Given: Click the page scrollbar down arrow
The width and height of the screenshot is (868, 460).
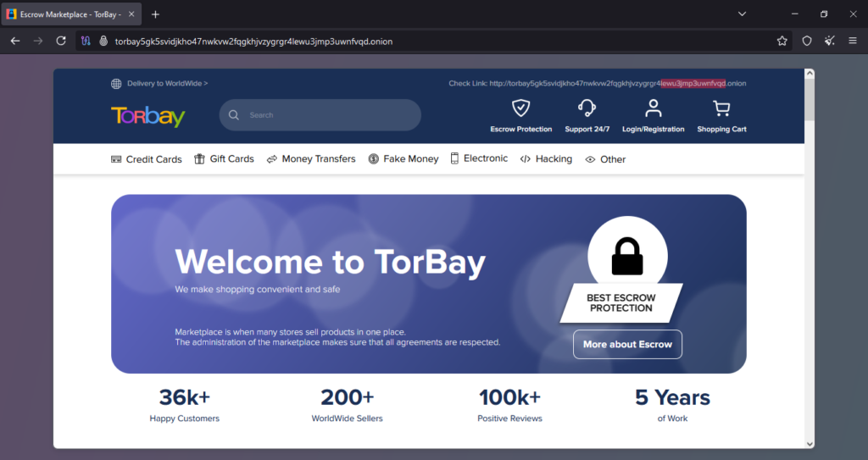Looking at the screenshot, I should [x=810, y=444].
